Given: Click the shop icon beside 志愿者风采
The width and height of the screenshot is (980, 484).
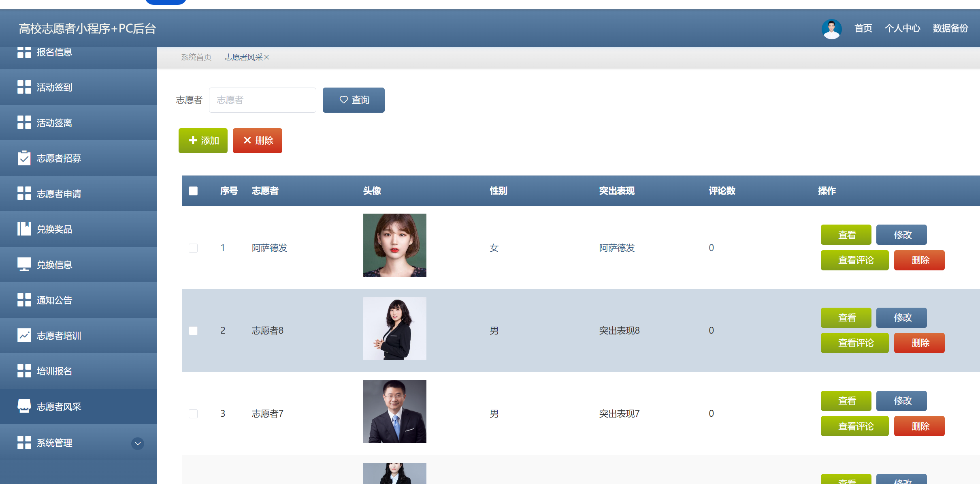Looking at the screenshot, I should tap(24, 406).
